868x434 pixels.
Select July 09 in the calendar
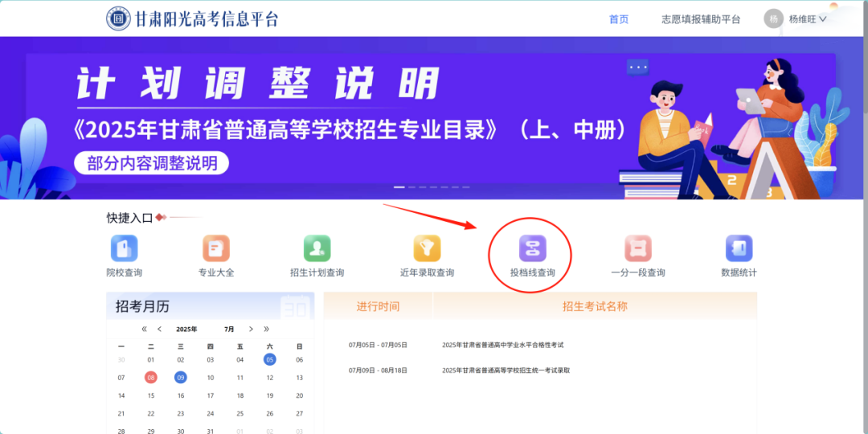pyautogui.click(x=181, y=377)
